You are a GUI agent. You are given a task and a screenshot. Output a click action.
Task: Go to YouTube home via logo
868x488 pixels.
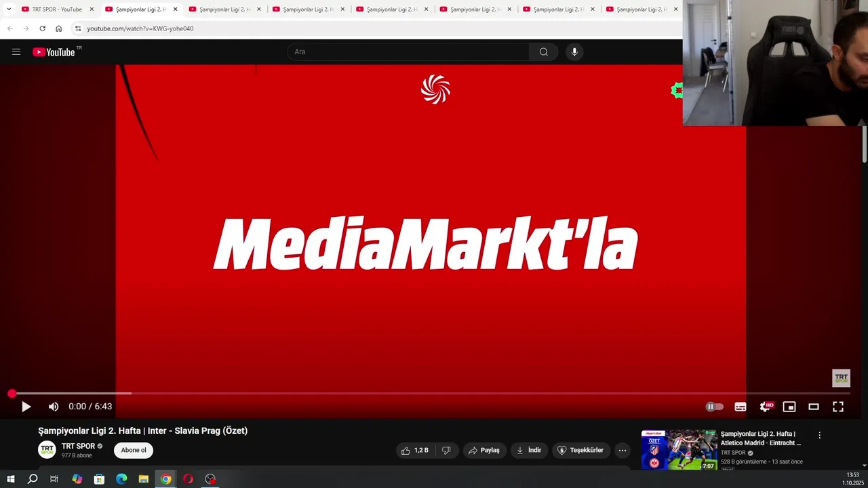click(x=54, y=52)
